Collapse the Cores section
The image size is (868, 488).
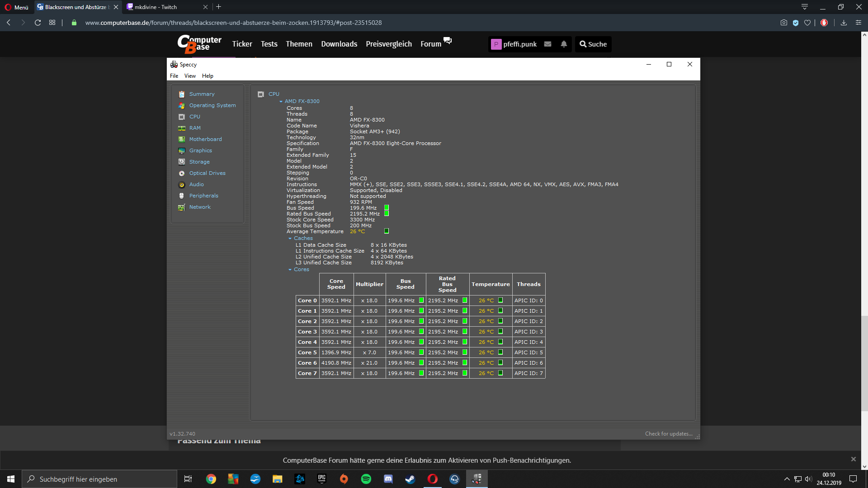click(290, 270)
